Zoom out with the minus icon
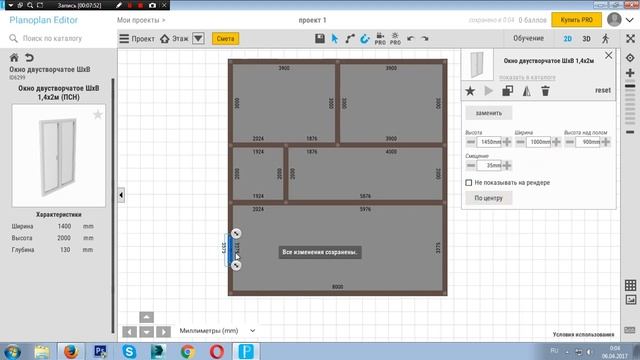 tap(630, 132)
